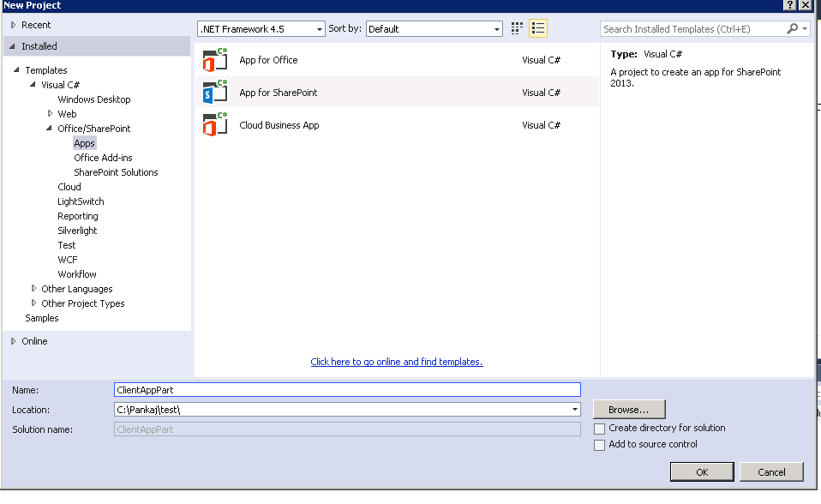The width and height of the screenshot is (821, 504).
Task: Select the Workflow category
Action: coord(77,274)
